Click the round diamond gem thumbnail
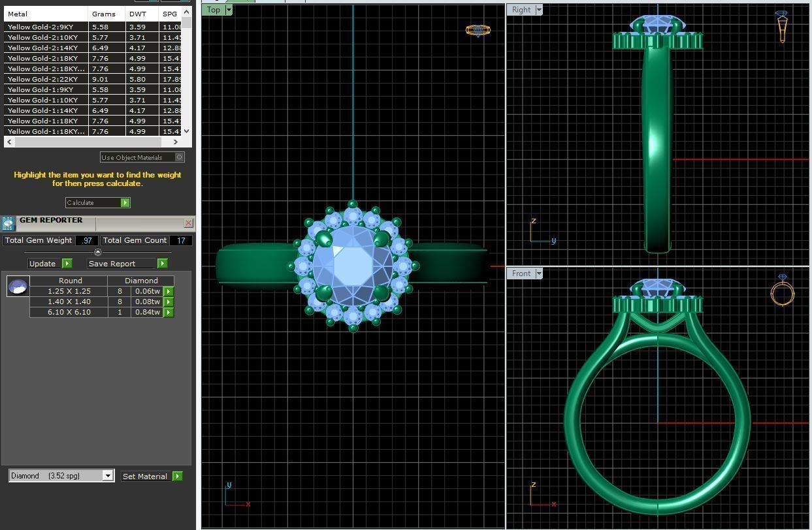The width and height of the screenshot is (812, 530). pos(18,286)
